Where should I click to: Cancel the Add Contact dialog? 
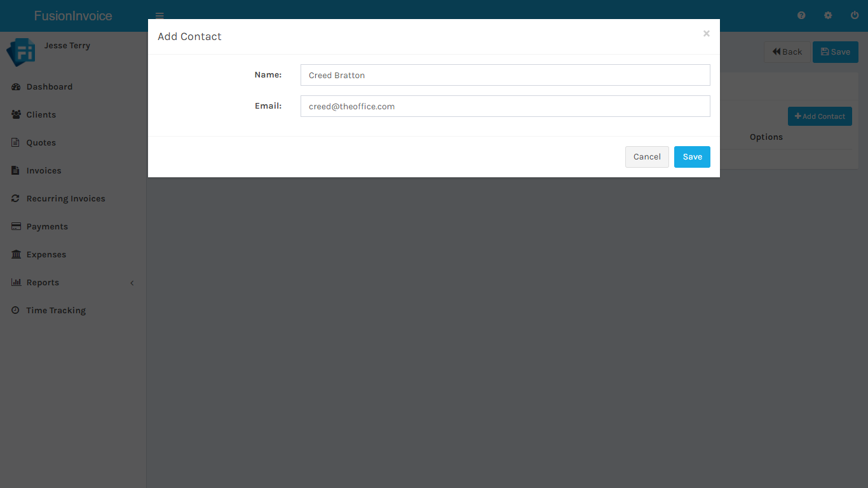point(647,157)
